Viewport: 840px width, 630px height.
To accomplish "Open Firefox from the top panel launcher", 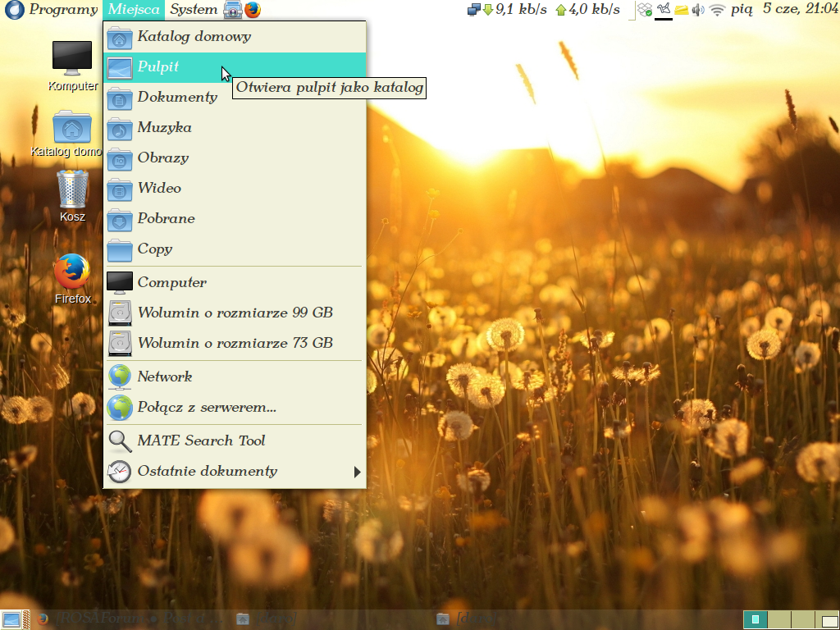I will pyautogui.click(x=253, y=10).
